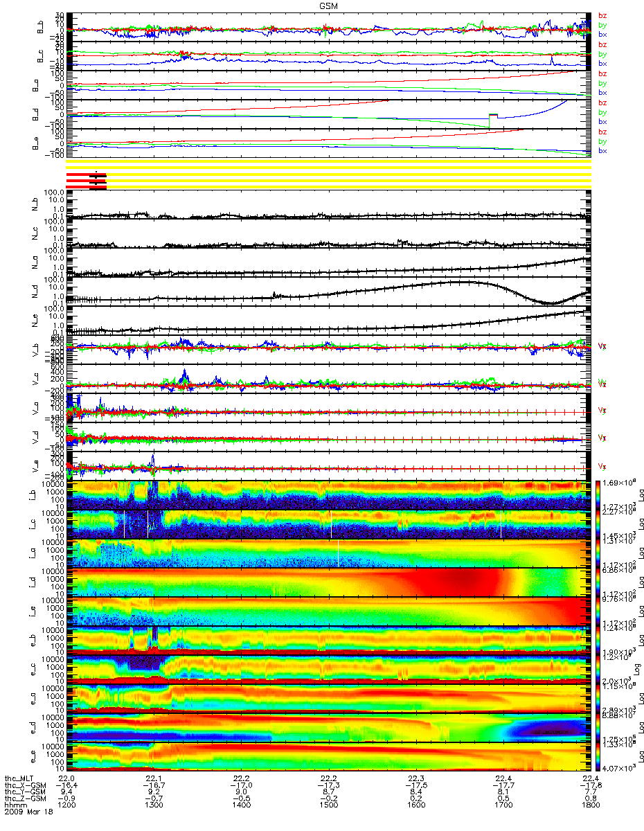Click the thc_Y-GSM row label
This screenshot has height=831, width=644.
pos(24,791)
